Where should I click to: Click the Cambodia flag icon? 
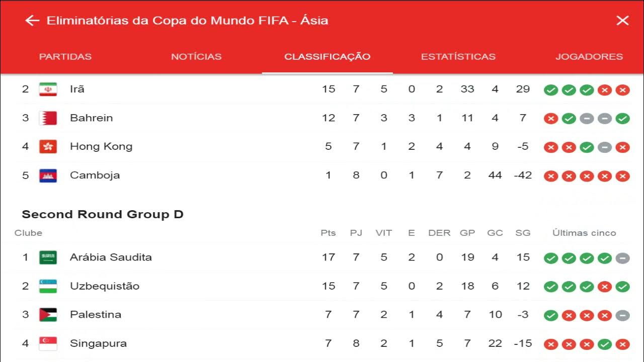[48, 175]
